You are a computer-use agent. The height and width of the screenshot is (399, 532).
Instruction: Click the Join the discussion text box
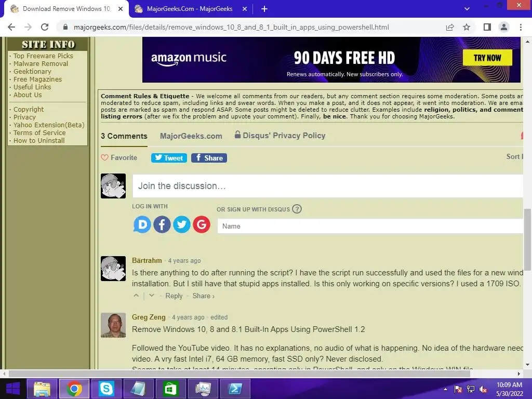327,186
